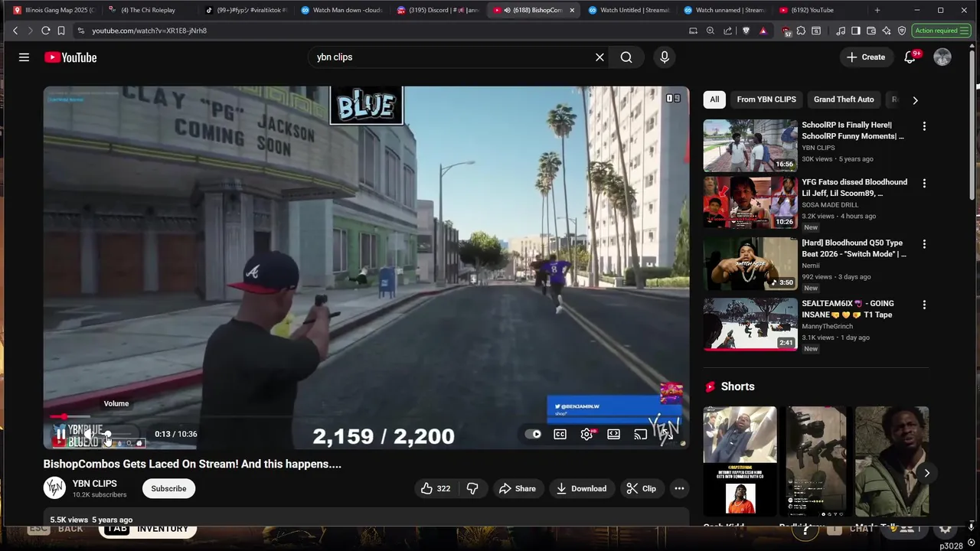Select the Grand Theft Auto chip
Screen dimensions: 980x551
[844, 99]
